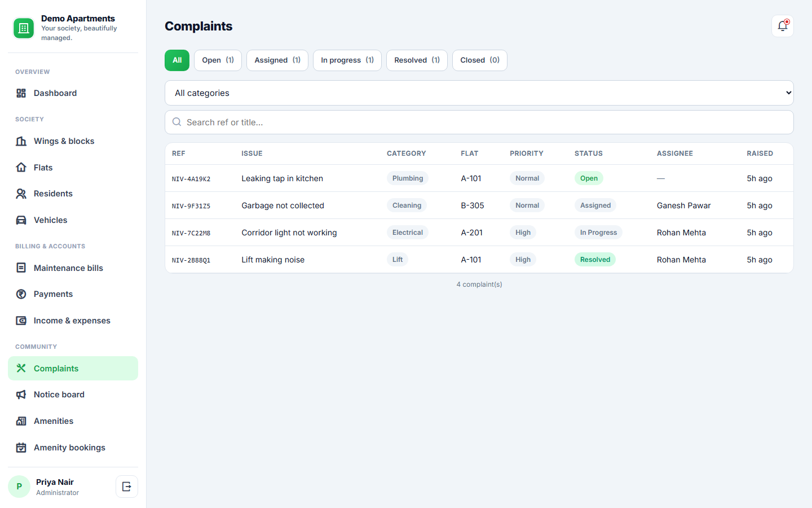The width and height of the screenshot is (812, 508).
Task: Click the Plumbing category badge
Action: coord(408,178)
